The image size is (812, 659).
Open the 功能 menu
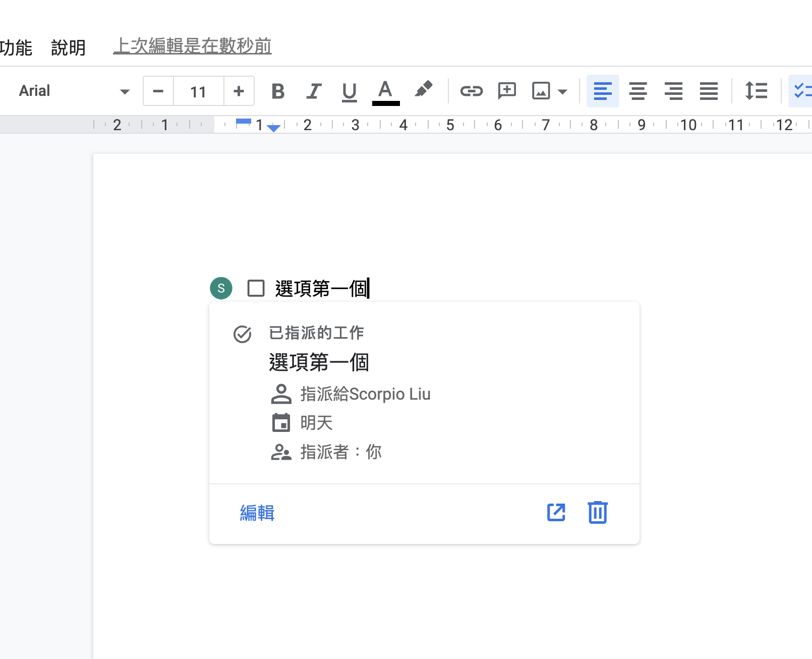[x=16, y=48]
